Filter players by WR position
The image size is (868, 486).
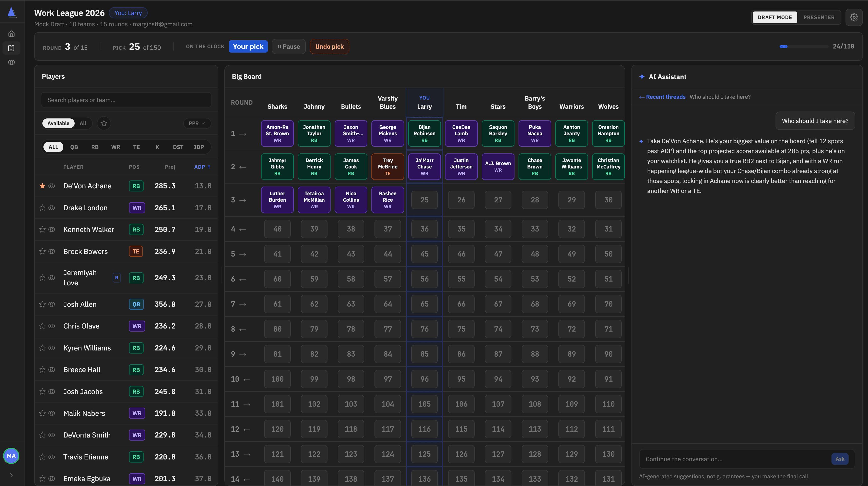(x=115, y=147)
